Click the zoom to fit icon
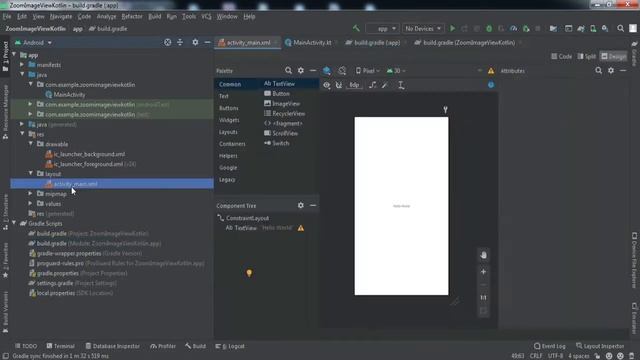Screen dimensions: 640x360 (483, 311)
